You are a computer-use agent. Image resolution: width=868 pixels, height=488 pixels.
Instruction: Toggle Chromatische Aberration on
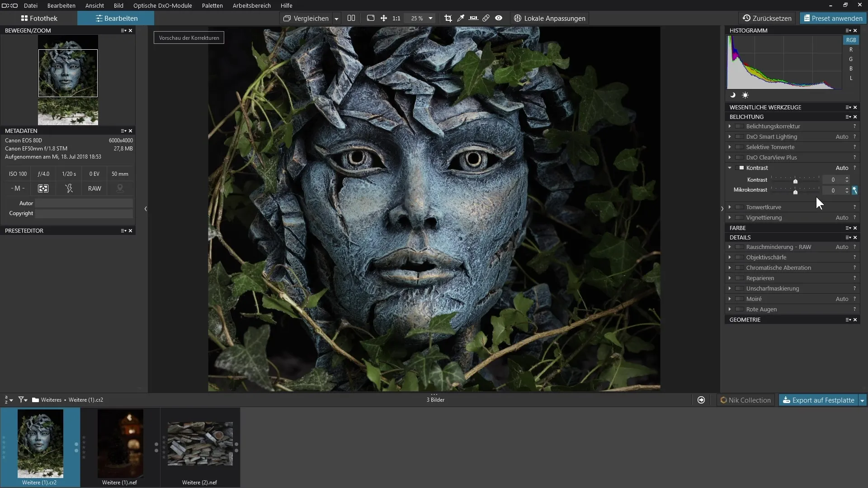[x=740, y=267]
